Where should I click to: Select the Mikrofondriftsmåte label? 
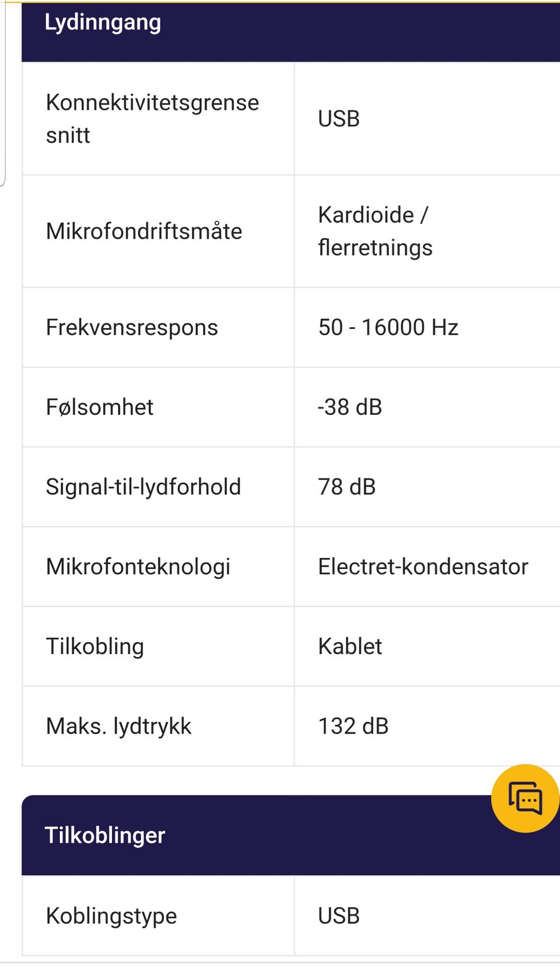pos(143,231)
